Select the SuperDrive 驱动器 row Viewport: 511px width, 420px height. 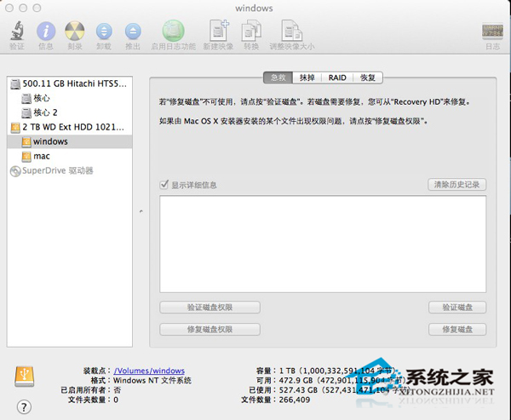[x=70, y=171]
